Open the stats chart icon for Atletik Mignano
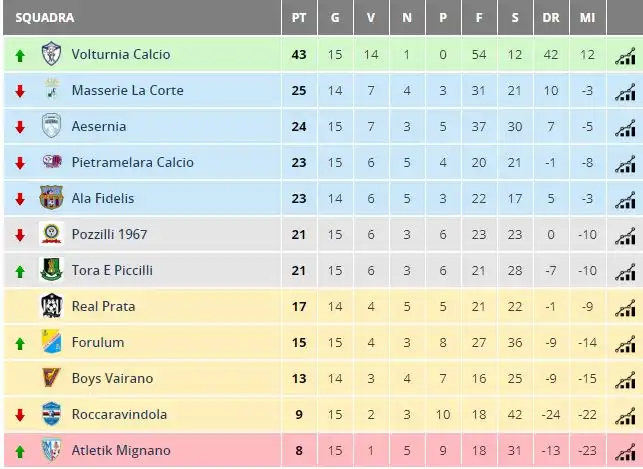Viewport: 643px width, 469px height. pos(625,453)
